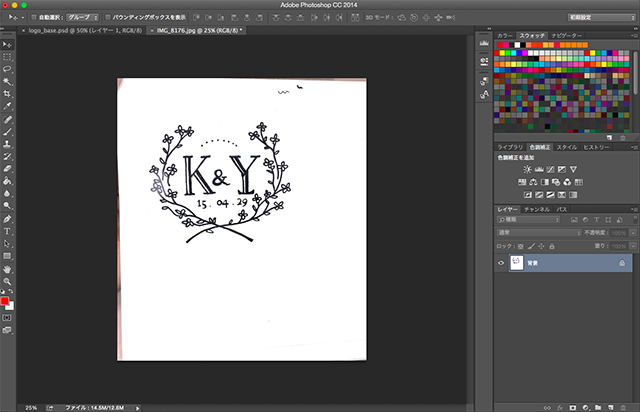Switch to the ヒストリー tab

coord(596,147)
